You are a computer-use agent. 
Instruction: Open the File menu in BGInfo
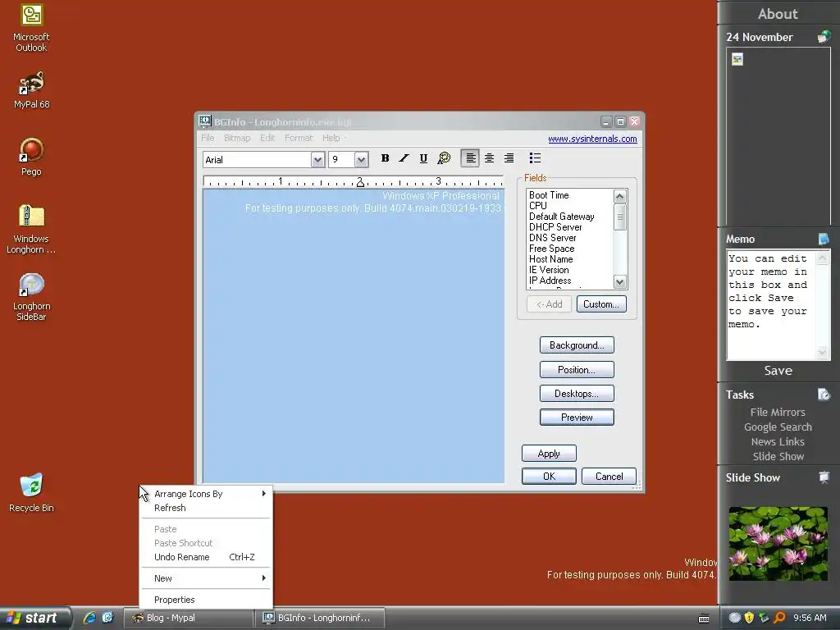click(x=208, y=138)
